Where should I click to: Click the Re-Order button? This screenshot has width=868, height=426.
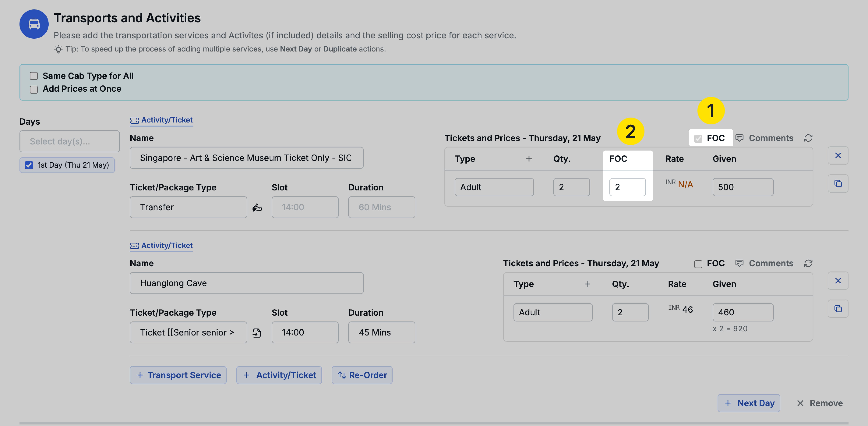click(x=362, y=375)
